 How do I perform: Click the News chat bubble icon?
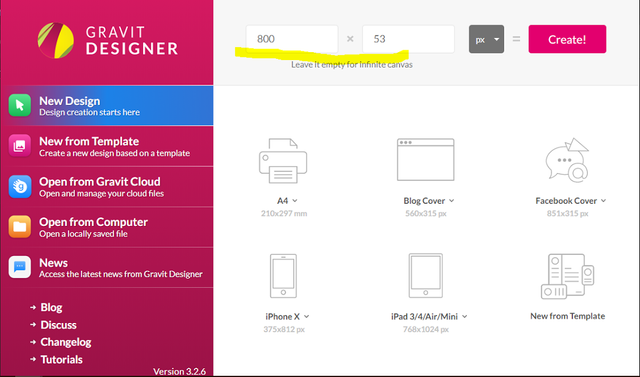click(20, 267)
